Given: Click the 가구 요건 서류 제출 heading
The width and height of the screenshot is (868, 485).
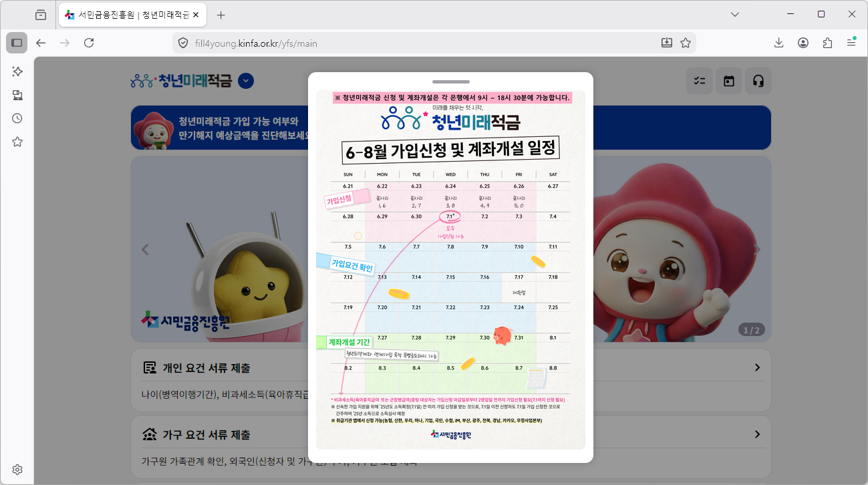Looking at the screenshot, I should coord(206,435).
